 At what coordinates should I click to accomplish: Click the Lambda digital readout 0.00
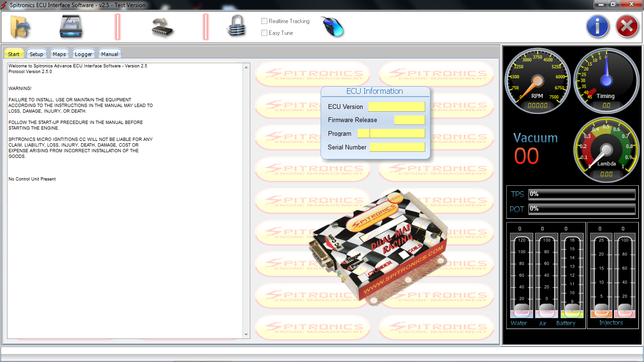(x=606, y=174)
